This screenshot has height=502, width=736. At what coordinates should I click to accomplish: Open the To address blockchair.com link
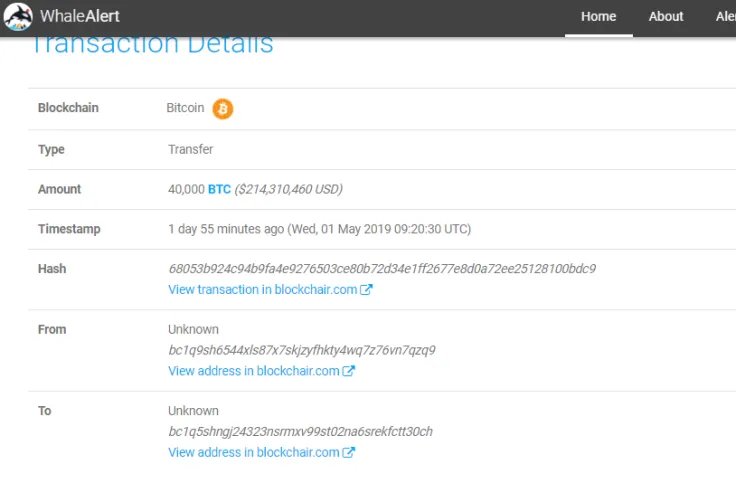point(254,452)
